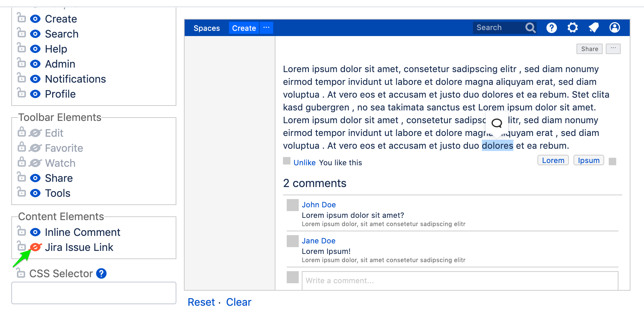
Task: Toggle visibility eye for Tools element
Action: [35, 193]
